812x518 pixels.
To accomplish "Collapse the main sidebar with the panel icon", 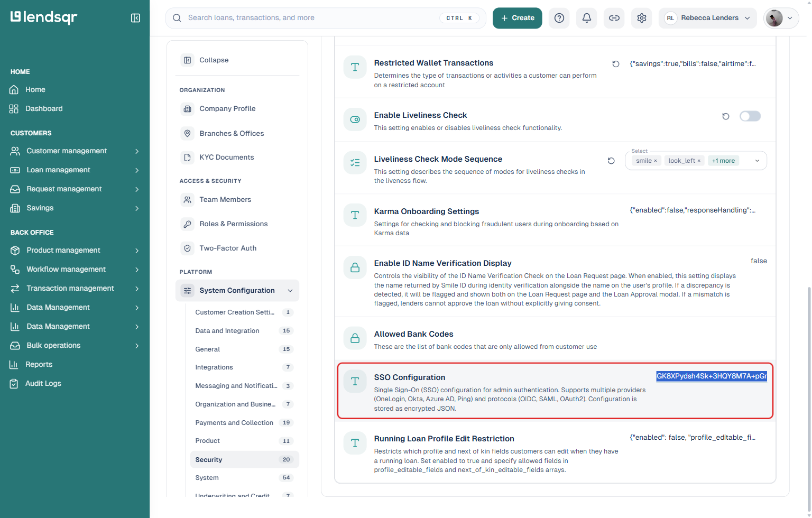I will point(135,18).
